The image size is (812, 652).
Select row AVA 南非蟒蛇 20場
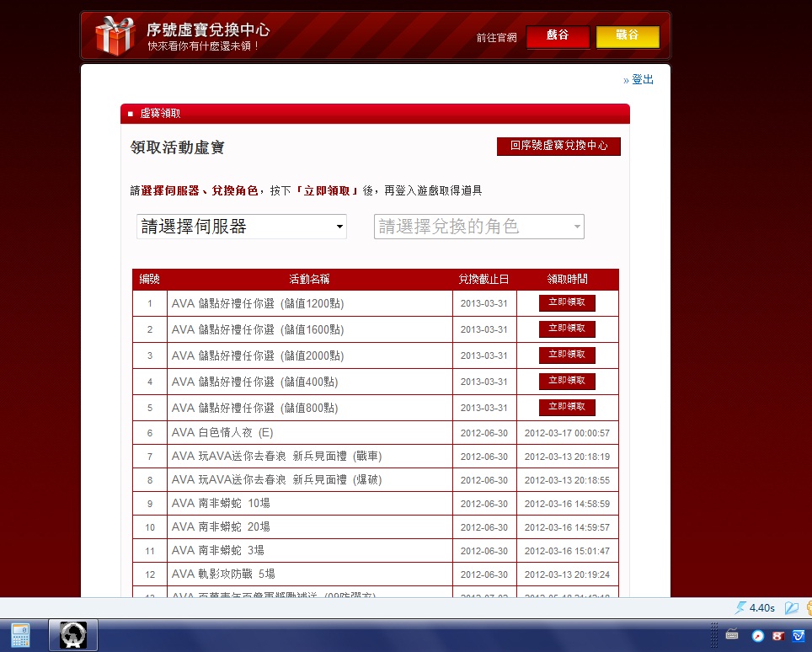pos(376,526)
